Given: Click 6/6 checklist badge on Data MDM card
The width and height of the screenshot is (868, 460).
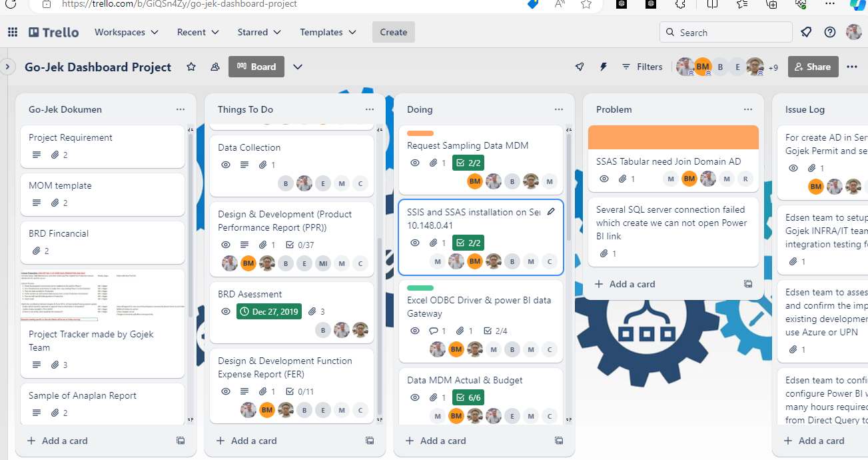Looking at the screenshot, I should click(x=468, y=397).
